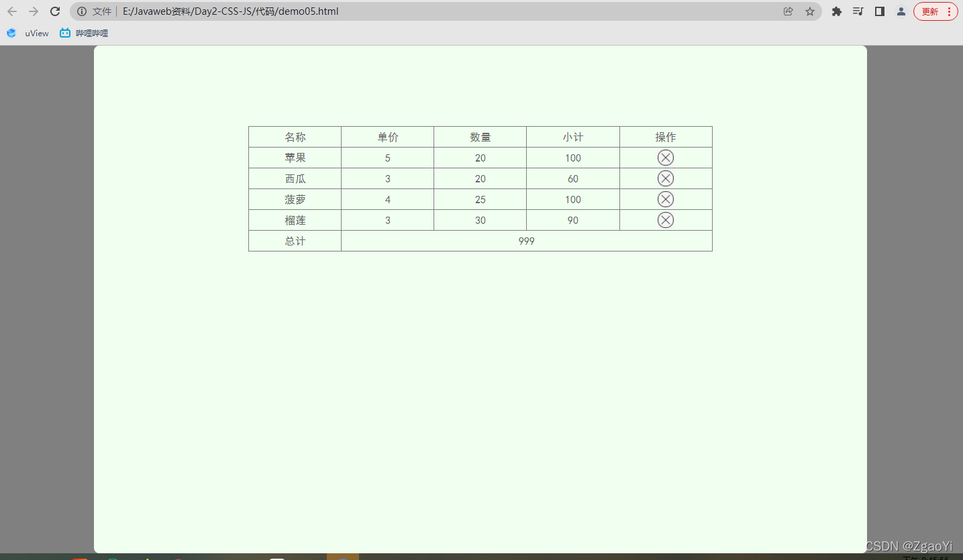Go back using the browser back arrow
The image size is (963, 560).
(x=12, y=11)
